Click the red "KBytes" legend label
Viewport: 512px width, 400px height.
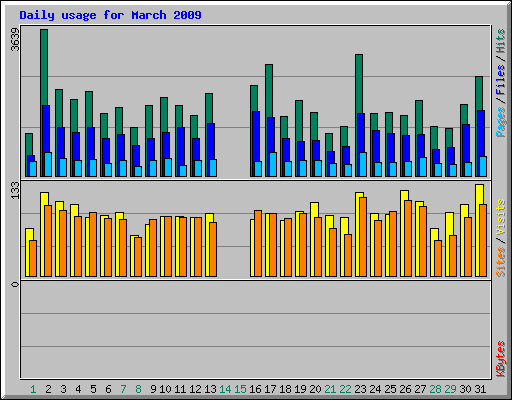pos(500,359)
